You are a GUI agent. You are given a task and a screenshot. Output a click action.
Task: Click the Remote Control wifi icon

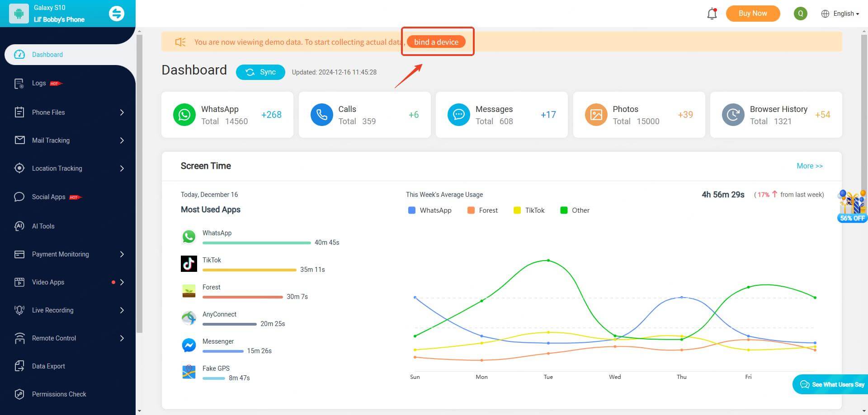point(19,338)
